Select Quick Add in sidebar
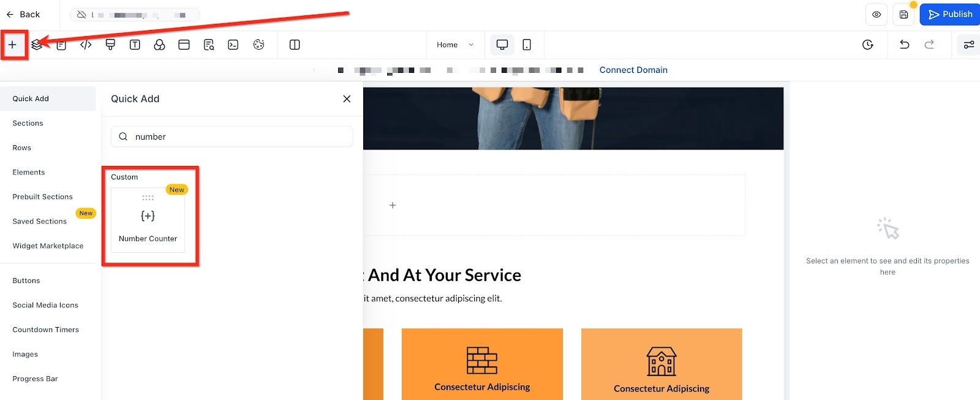980x400 pixels. tap(48, 99)
